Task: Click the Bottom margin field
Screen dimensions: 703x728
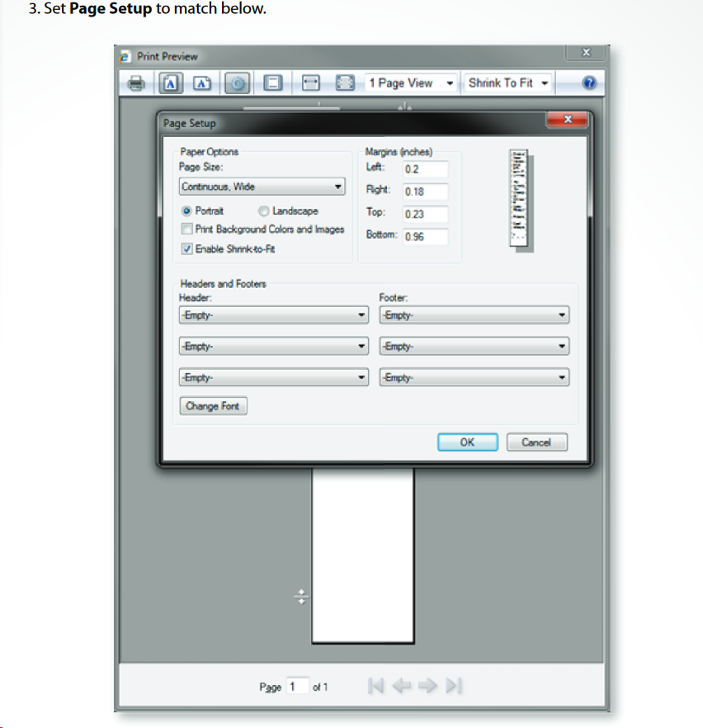Action: click(425, 237)
